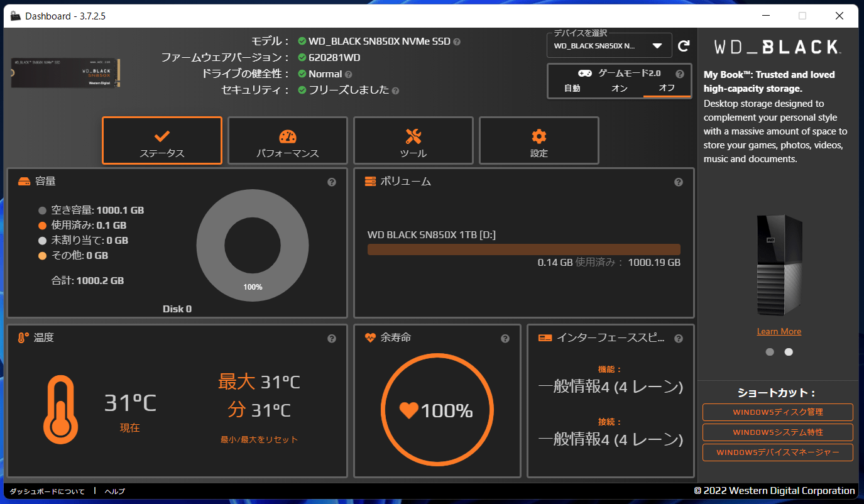Open WINDOWSシステム特性 shortcut
The width and height of the screenshot is (864, 504).
pos(778,432)
